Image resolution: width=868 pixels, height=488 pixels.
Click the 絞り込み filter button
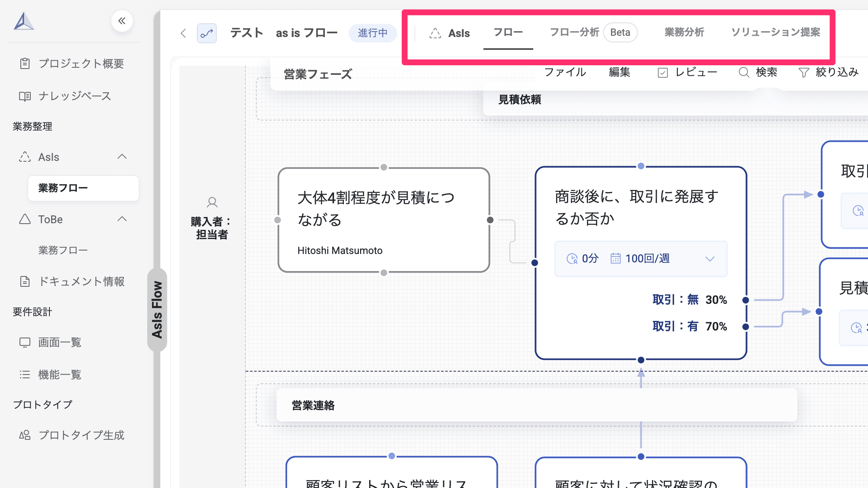click(x=829, y=72)
